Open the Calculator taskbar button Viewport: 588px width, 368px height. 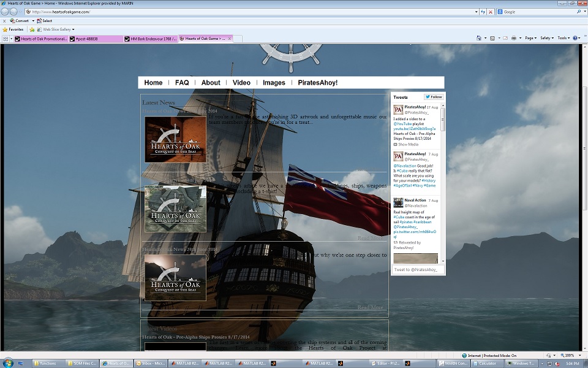(x=487, y=363)
